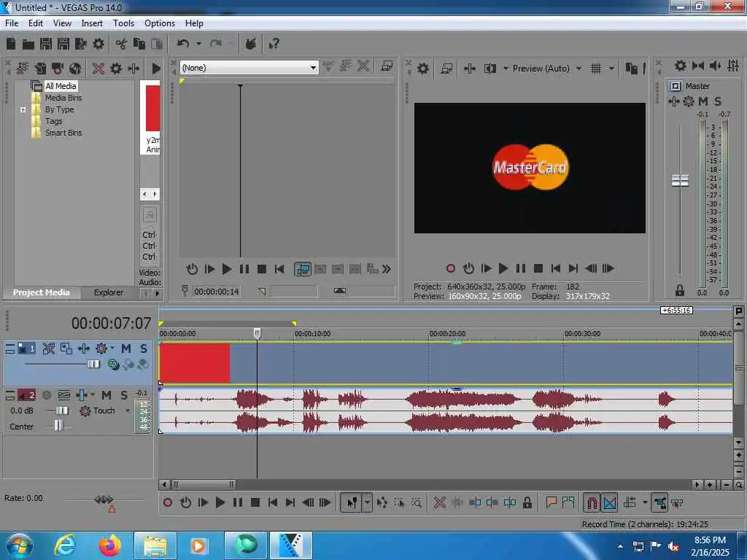Click the timeline horizontal scrollbar thumb
This screenshot has height=560, width=747.
point(203,485)
